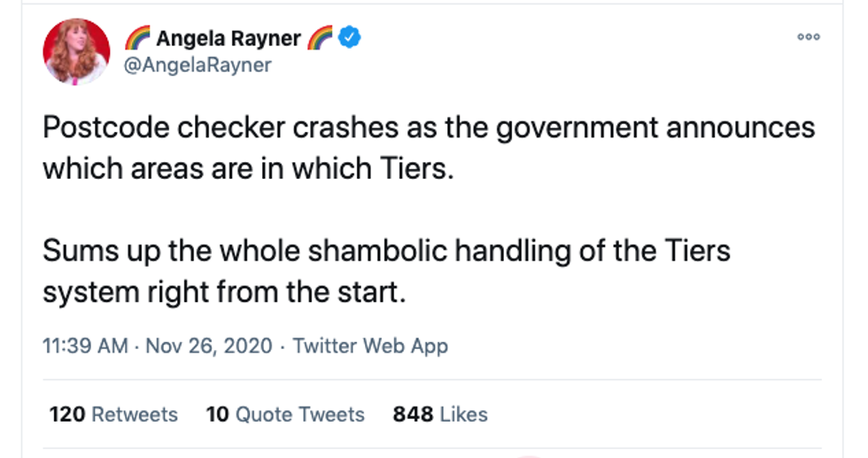Click the rainbow emoji before Angela Rayner
The image size is (868, 458).
tap(137, 39)
